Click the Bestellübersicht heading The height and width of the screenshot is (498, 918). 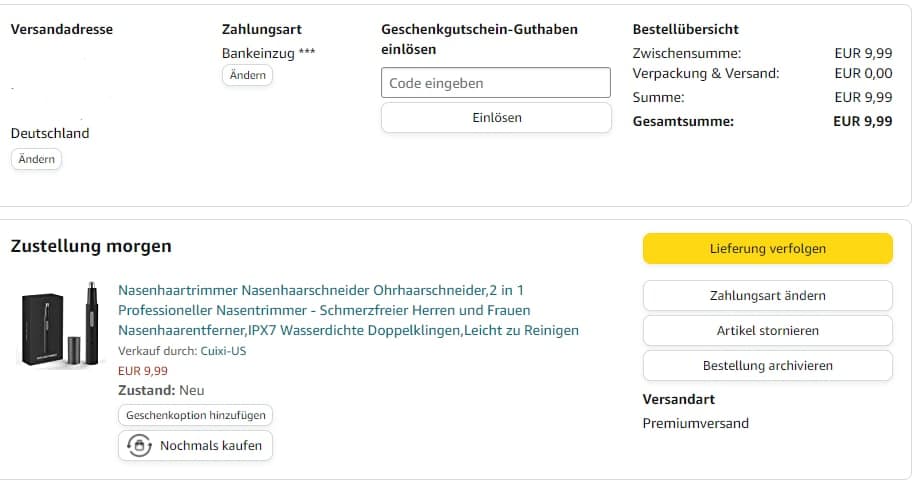click(x=685, y=29)
